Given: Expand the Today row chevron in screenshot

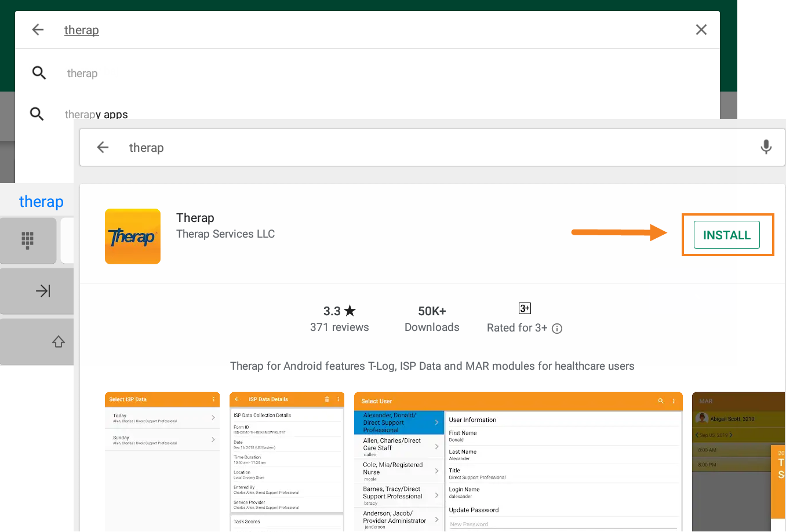Looking at the screenshot, I should pos(213,418).
